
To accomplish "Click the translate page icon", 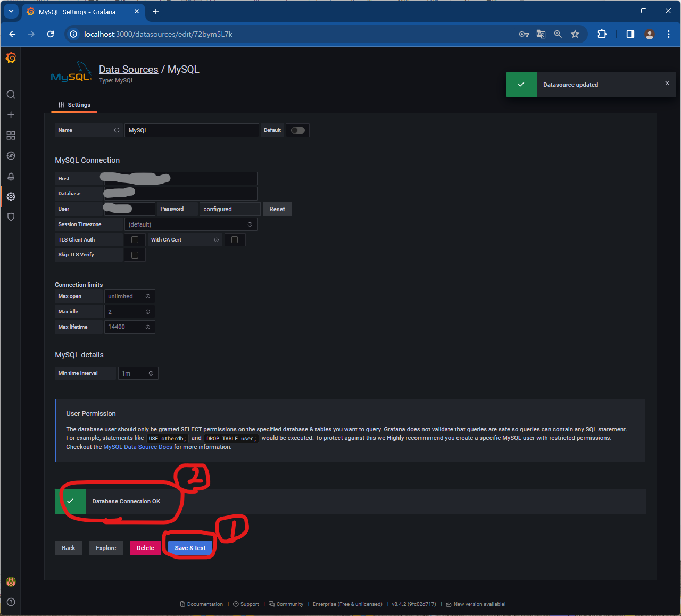I will pos(541,34).
